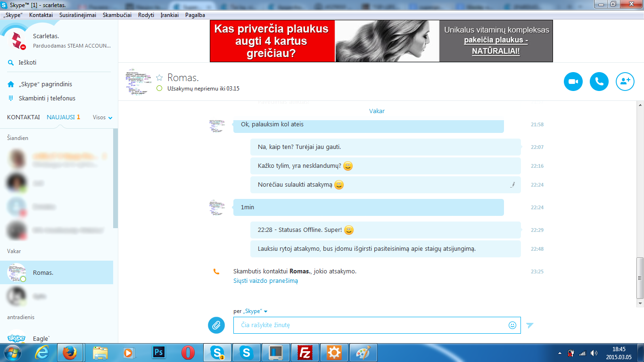Open the Įrankiai menu
Viewport: 644px width, 362px height.
click(x=170, y=15)
